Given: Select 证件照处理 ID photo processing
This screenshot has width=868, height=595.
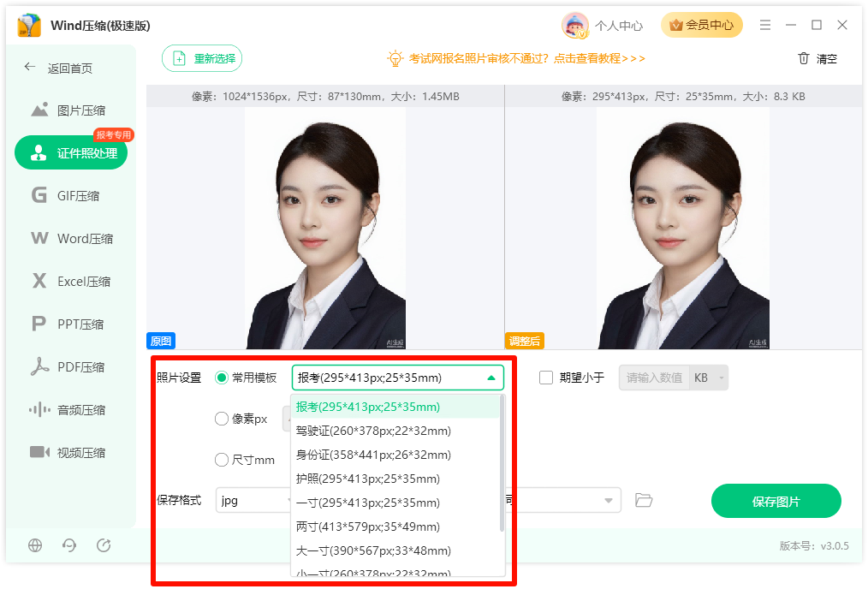Looking at the screenshot, I should pos(71,152).
